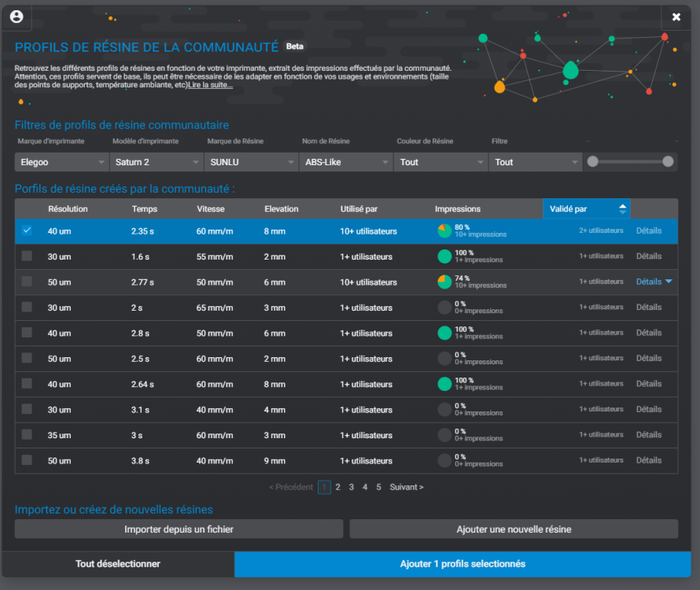Close the community resin profiles dialog
The width and height of the screenshot is (700, 590).
[x=676, y=17]
